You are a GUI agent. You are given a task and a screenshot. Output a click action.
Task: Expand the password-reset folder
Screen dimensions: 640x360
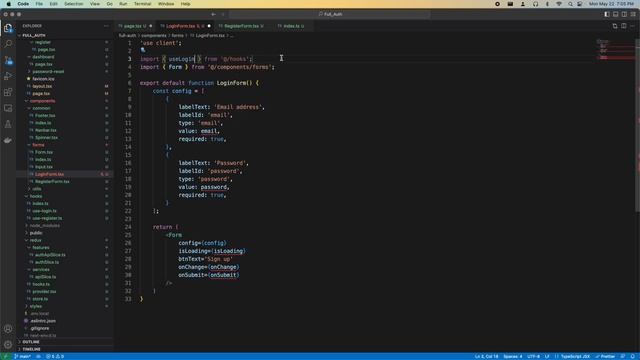(x=65, y=71)
